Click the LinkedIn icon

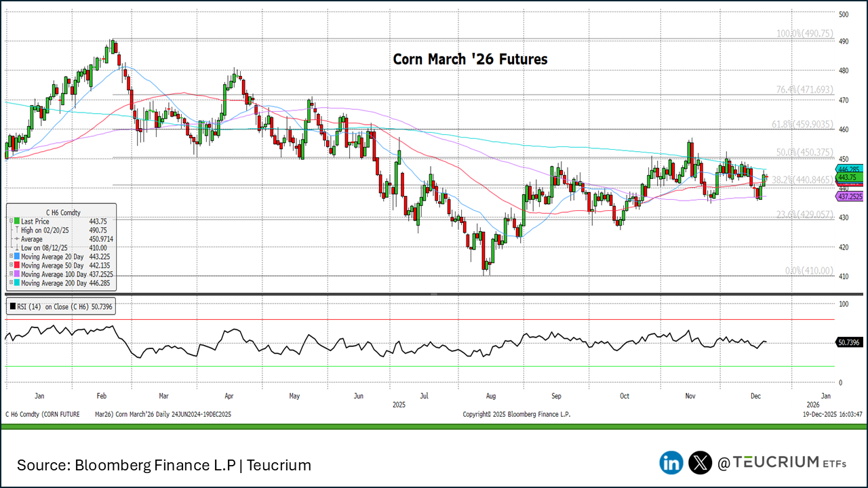[x=671, y=463]
